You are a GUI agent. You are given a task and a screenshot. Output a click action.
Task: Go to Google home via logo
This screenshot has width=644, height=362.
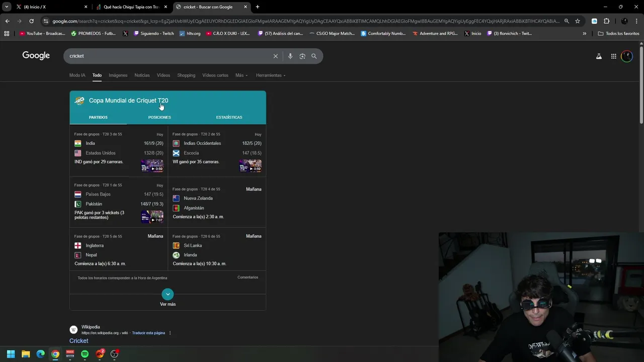(36, 56)
